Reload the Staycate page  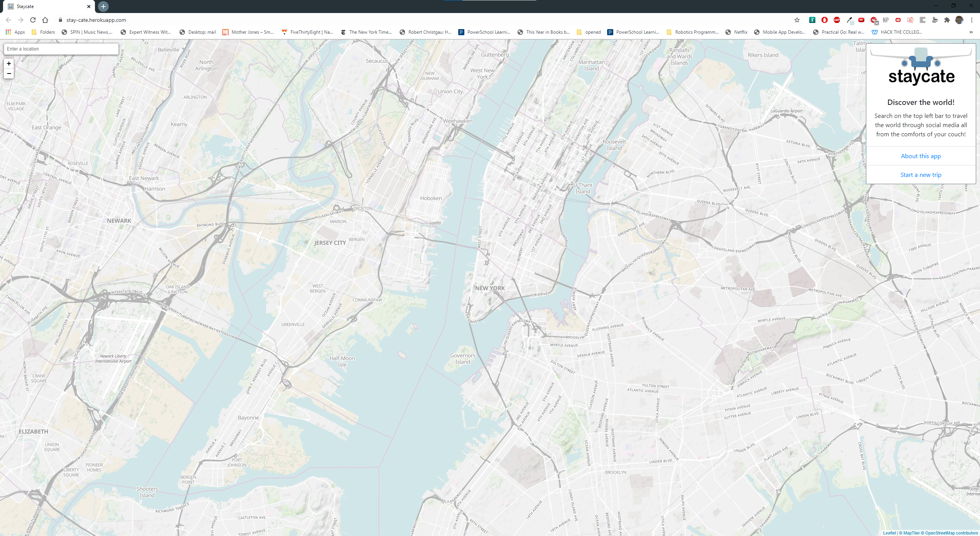[x=33, y=20]
